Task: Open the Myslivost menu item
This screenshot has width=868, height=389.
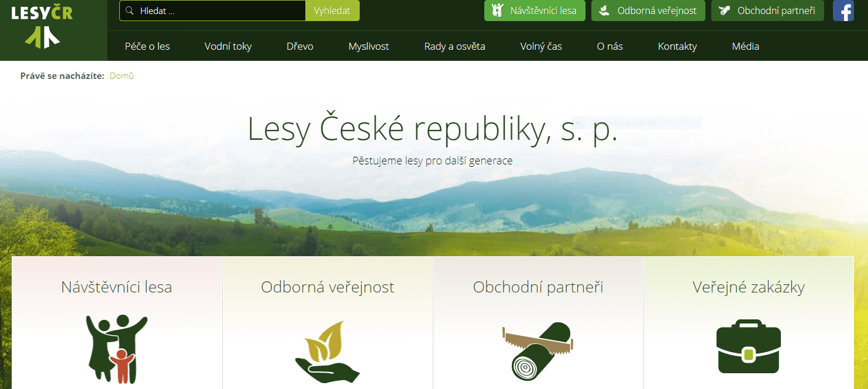Action: [368, 46]
